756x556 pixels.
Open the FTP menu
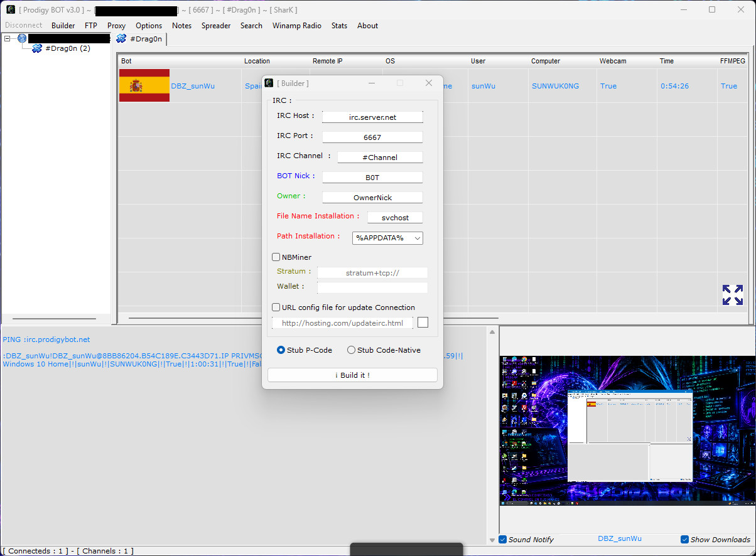(91, 26)
